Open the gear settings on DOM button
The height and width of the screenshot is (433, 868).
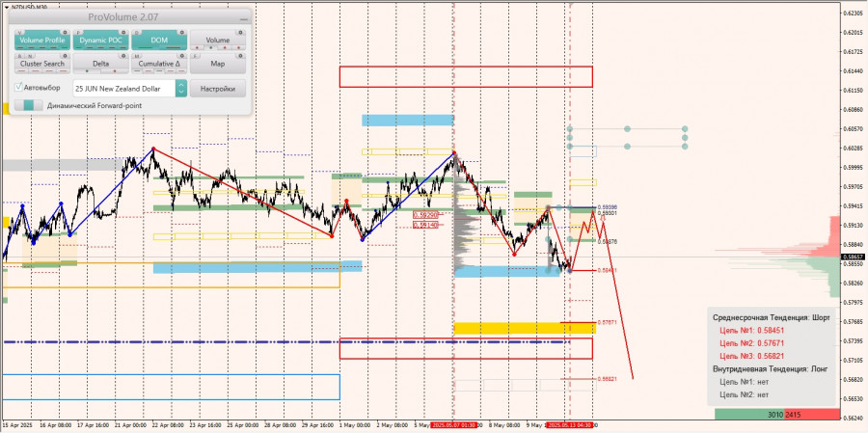[182, 32]
